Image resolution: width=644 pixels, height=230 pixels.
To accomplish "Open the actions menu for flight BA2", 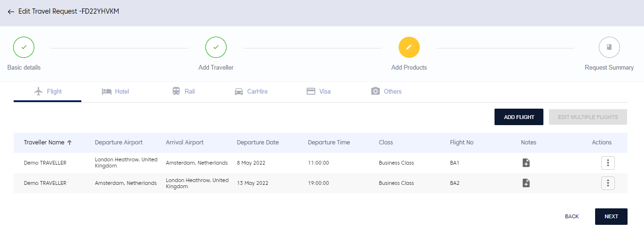I will (x=608, y=183).
